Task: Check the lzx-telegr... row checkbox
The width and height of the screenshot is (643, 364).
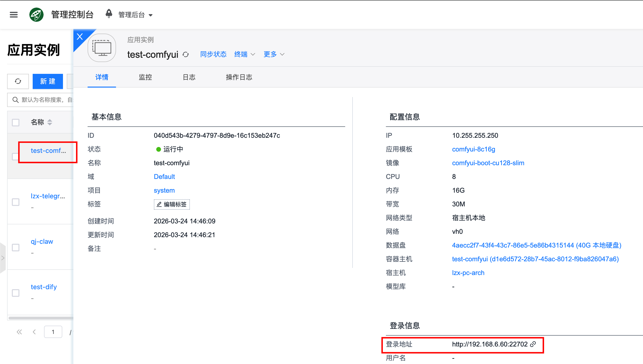Action: [x=16, y=202]
